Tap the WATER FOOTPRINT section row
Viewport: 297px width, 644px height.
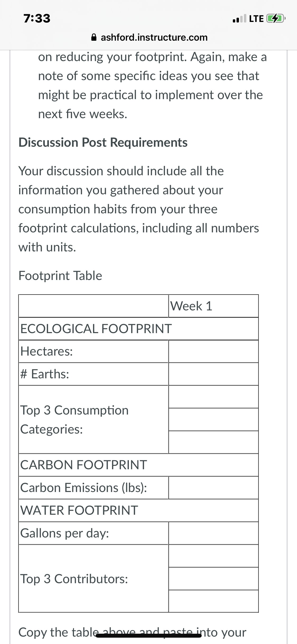point(139,510)
